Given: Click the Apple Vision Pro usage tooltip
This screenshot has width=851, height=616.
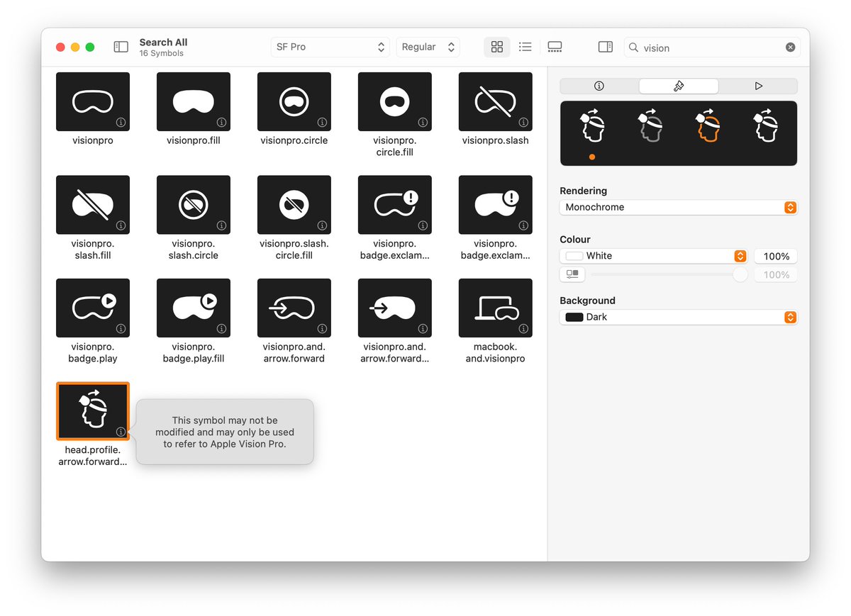Looking at the screenshot, I should [225, 432].
